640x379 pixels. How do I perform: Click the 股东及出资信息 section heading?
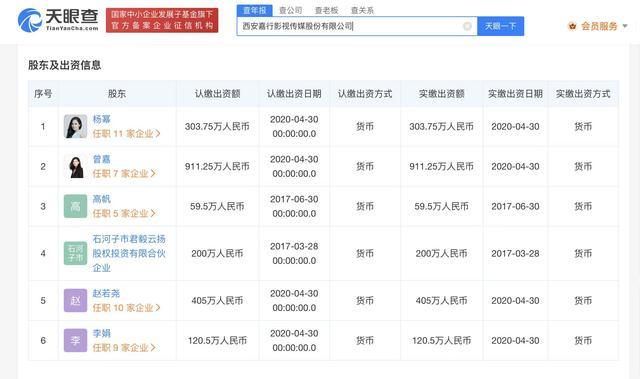tap(64, 65)
